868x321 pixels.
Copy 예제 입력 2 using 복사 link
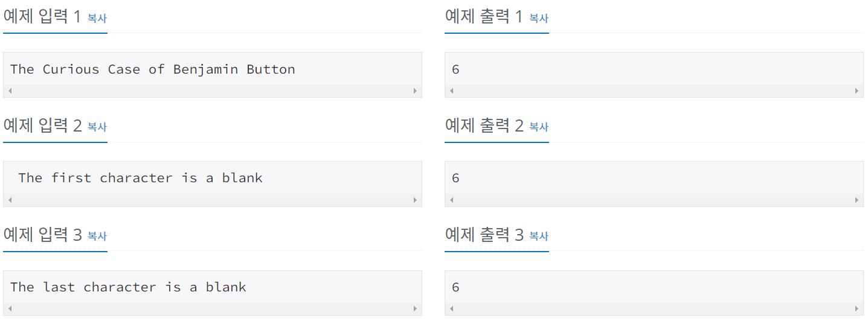pos(97,127)
